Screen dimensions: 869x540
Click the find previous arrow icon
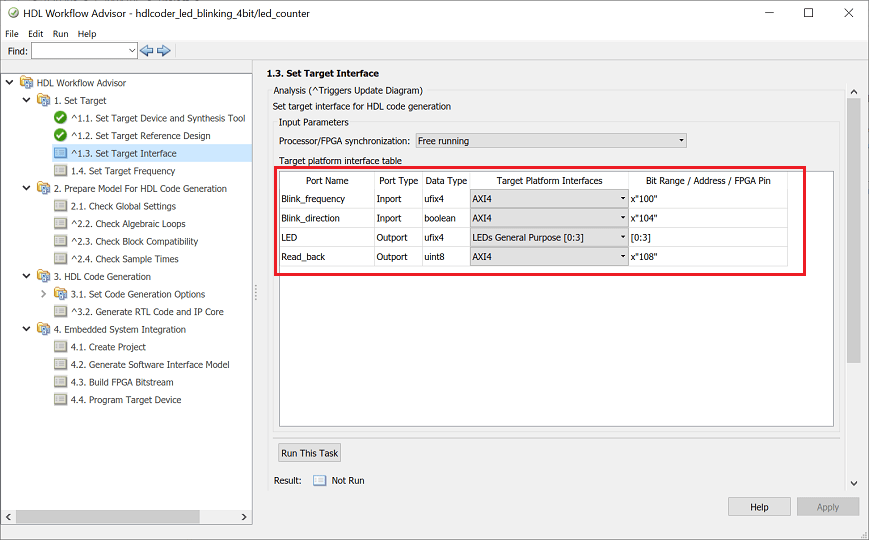tap(147, 50)
